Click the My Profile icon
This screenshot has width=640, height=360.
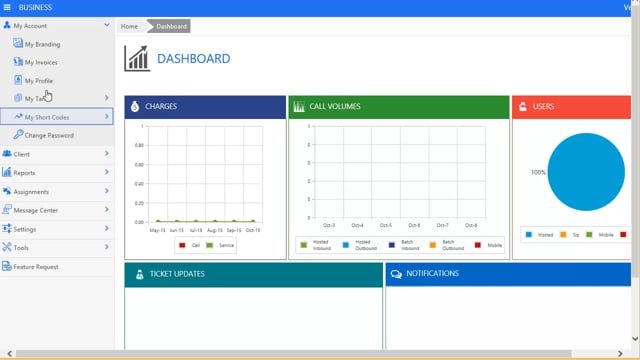(x=18, y=80)
